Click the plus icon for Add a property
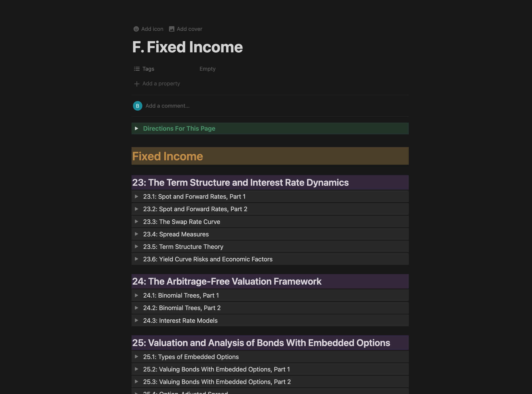The height and width of the screenshot is (394, 532). click(x=137, y=84)
